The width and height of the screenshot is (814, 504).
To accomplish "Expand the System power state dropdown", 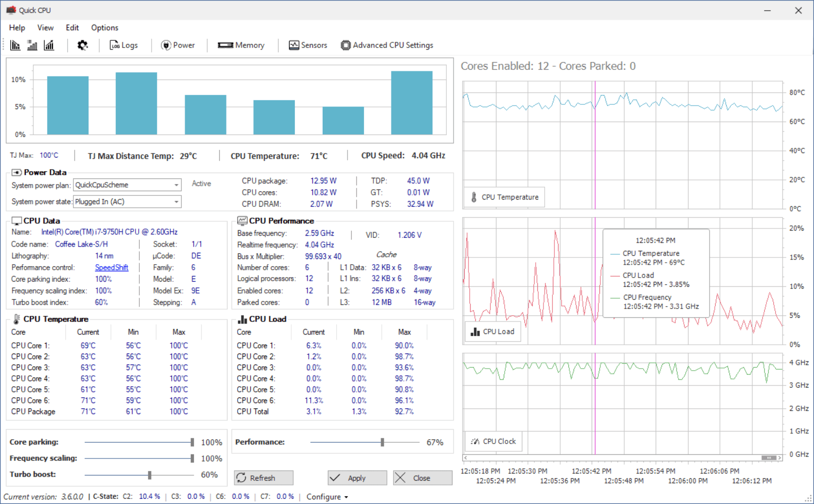I will pyautogui.click(x=176, y=202).
